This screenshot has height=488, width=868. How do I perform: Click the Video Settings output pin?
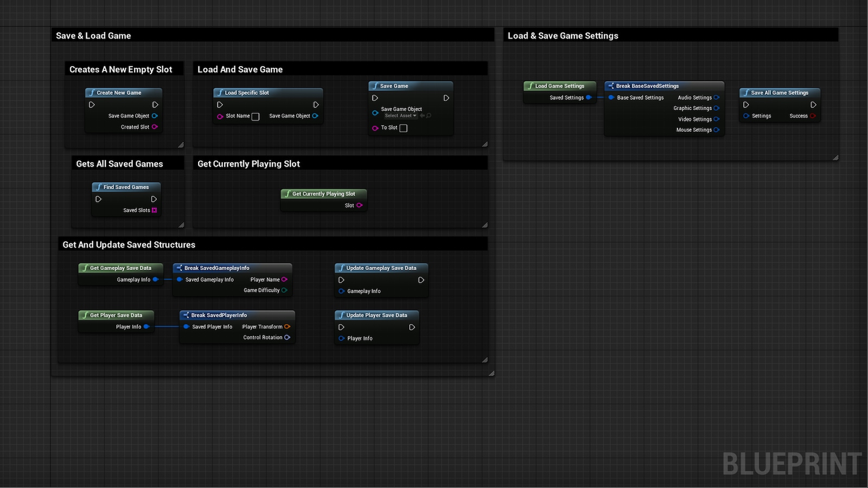[x=717, y=119]
